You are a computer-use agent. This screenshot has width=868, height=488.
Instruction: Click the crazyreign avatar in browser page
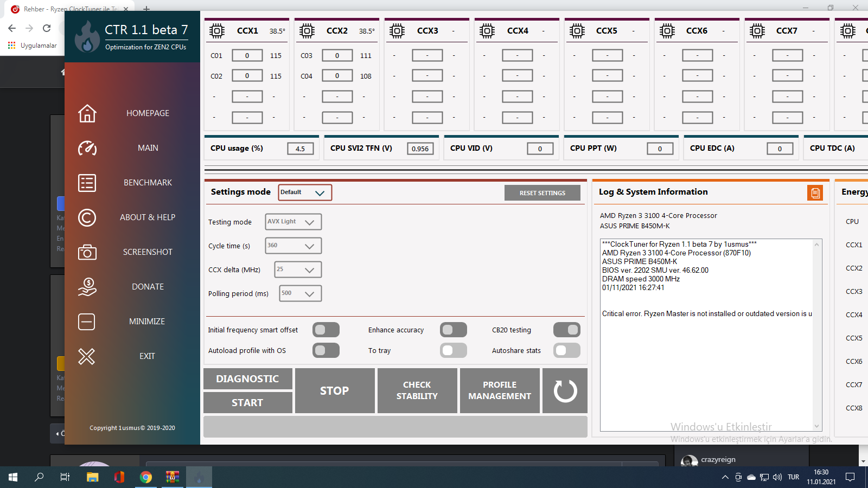pos(689,461)
